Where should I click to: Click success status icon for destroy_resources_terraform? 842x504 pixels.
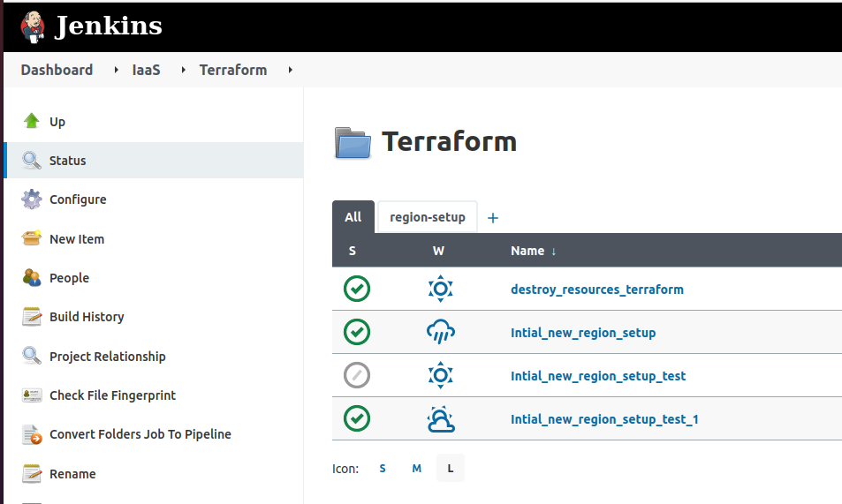[x=357, y=289]
